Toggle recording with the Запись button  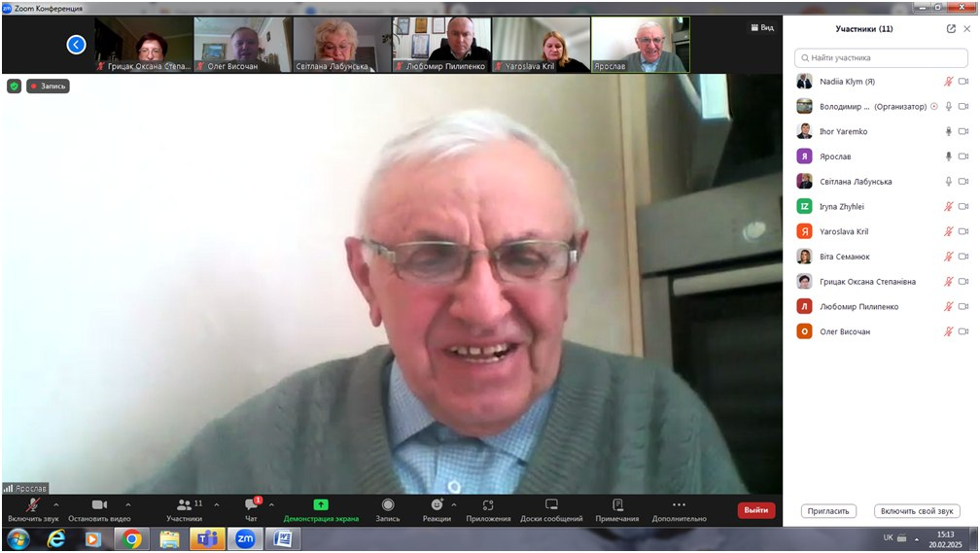click(388, 505)
